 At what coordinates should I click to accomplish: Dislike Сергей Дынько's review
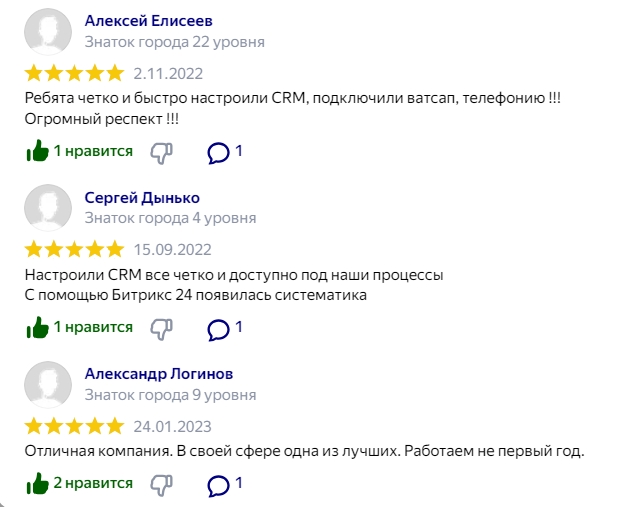(162, 328)
